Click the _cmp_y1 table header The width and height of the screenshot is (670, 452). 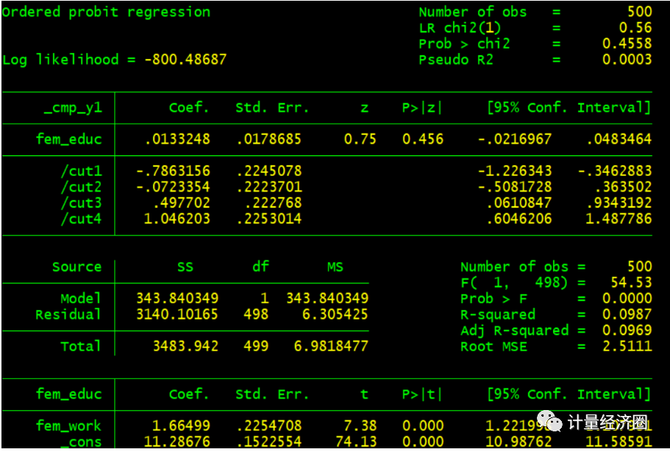click(x=73, y=108)
